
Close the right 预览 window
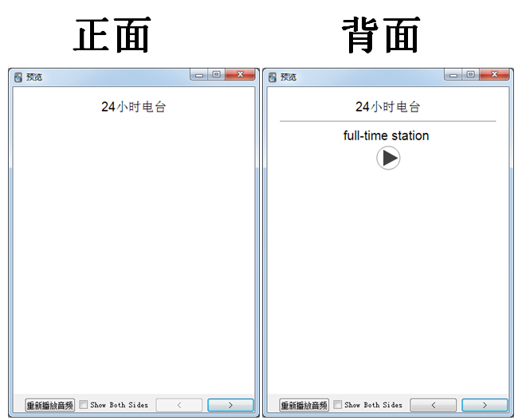click(494, 75)
